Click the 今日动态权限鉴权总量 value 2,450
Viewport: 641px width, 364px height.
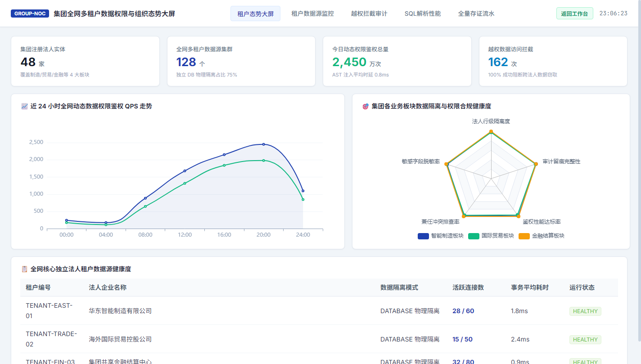[349, 62]
